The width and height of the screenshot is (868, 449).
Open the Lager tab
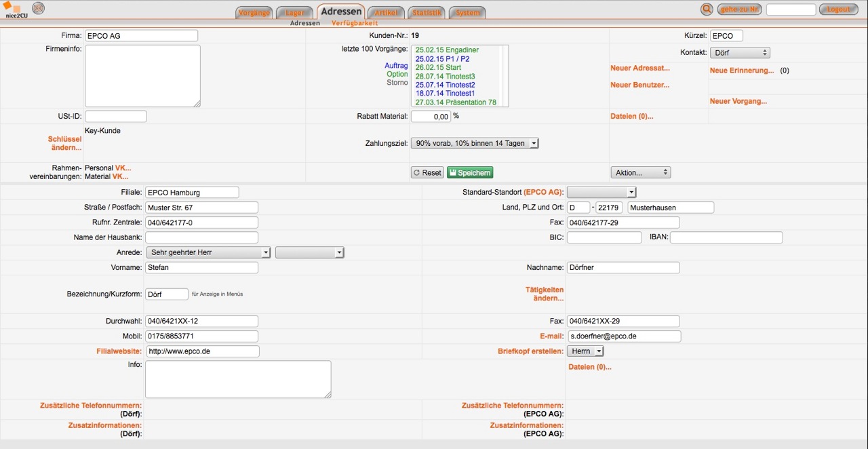[x=294, y=13]
